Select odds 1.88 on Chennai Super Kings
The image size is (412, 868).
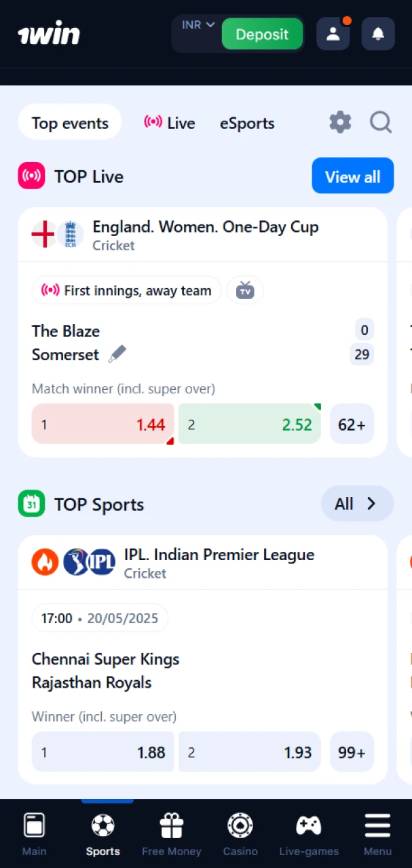(x=102, y=752)
